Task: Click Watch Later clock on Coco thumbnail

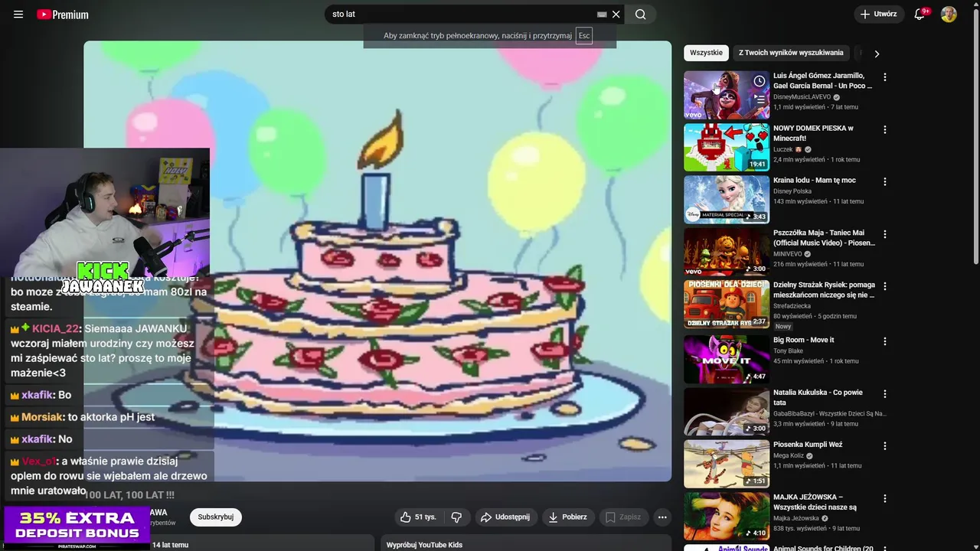Action: (759, 81)
